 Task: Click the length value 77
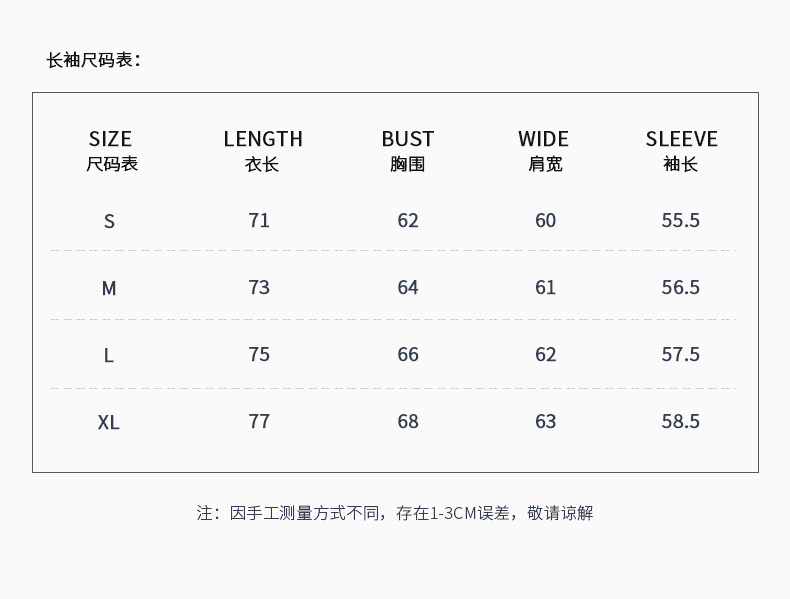pos(259,421)
